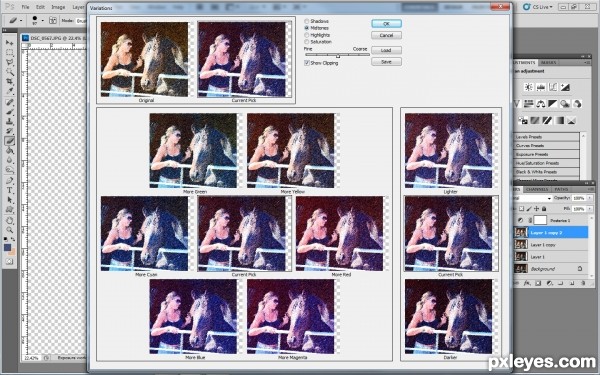The width and height of the screenshot is (600, 375).
Task: Click the Load button
Action: (386, 50)
